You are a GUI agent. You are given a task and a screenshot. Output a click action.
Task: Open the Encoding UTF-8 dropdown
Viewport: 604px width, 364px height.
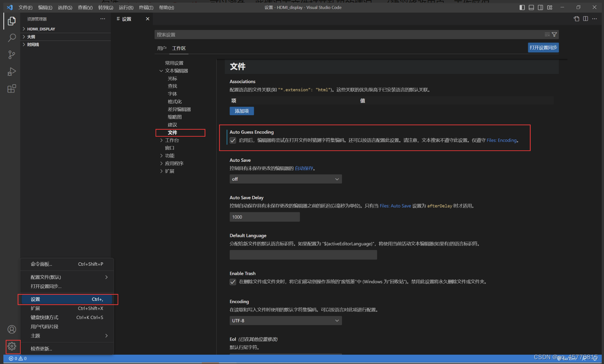286,321
